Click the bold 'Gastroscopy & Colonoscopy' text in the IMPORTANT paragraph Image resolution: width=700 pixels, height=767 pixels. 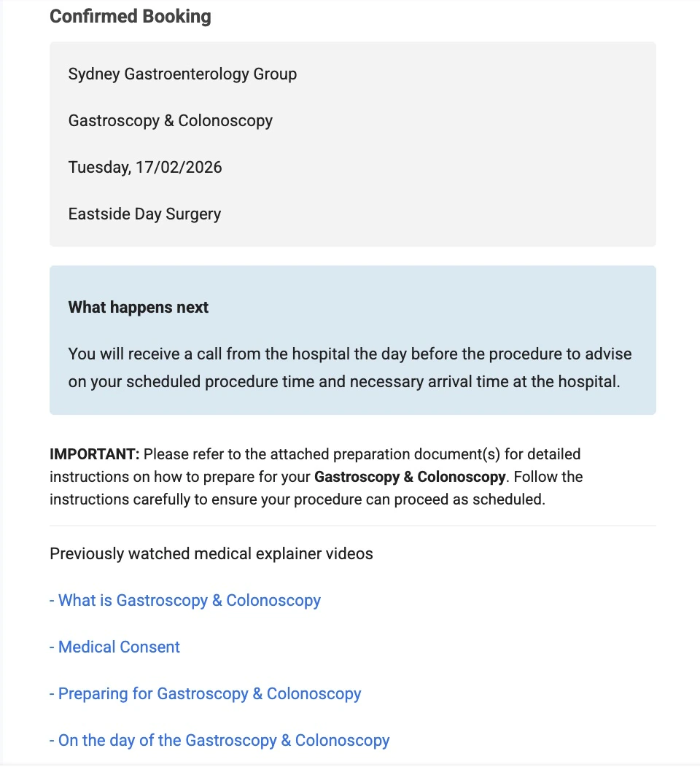[x=411, y=476]
